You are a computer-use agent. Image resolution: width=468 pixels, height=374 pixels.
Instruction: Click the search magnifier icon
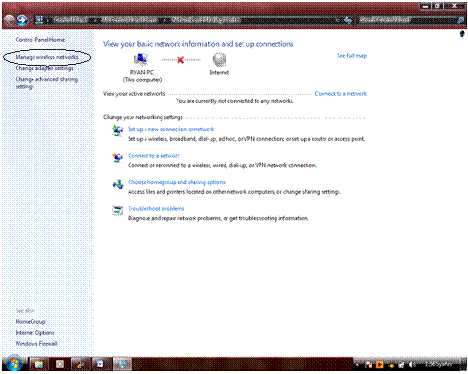[461, 20]
